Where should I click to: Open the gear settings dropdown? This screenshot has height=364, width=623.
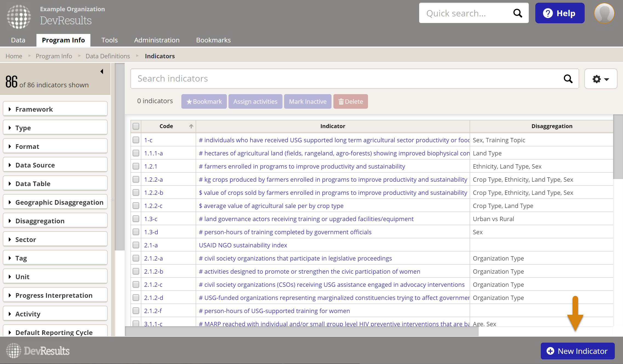coord(601,79)
